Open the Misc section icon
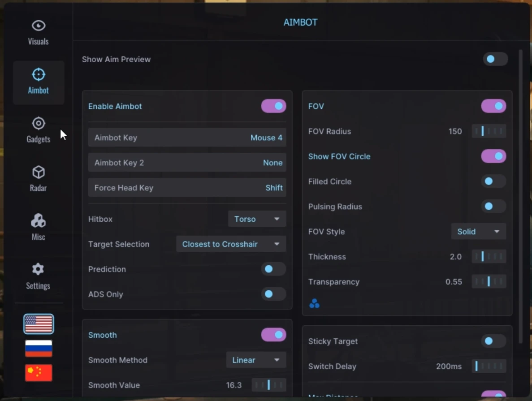 pyautogui.click(x=39, y=221)
